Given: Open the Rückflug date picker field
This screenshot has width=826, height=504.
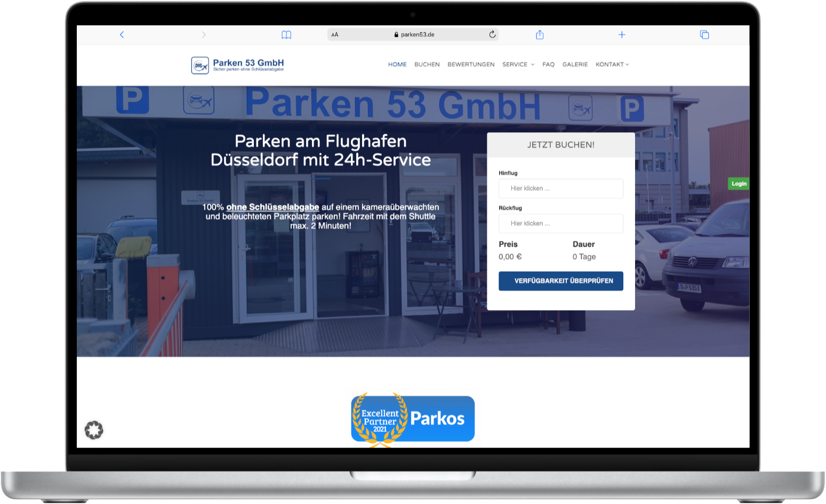Looking at the screenshot, I should tap(560, 224).
